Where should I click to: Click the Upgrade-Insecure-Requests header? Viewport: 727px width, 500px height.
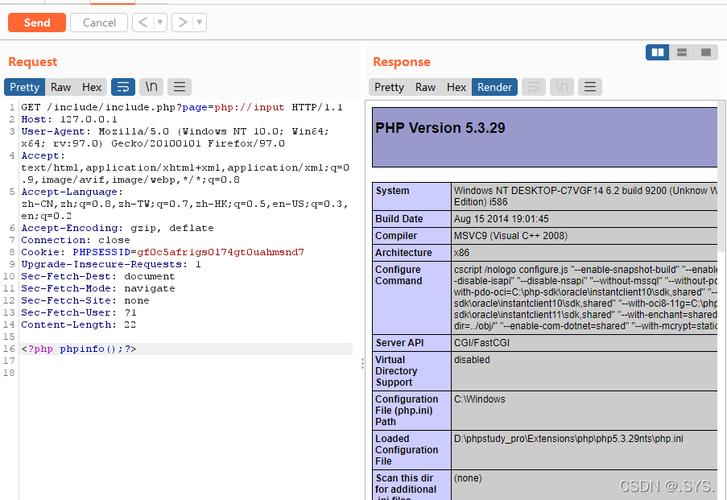(111, 264)
